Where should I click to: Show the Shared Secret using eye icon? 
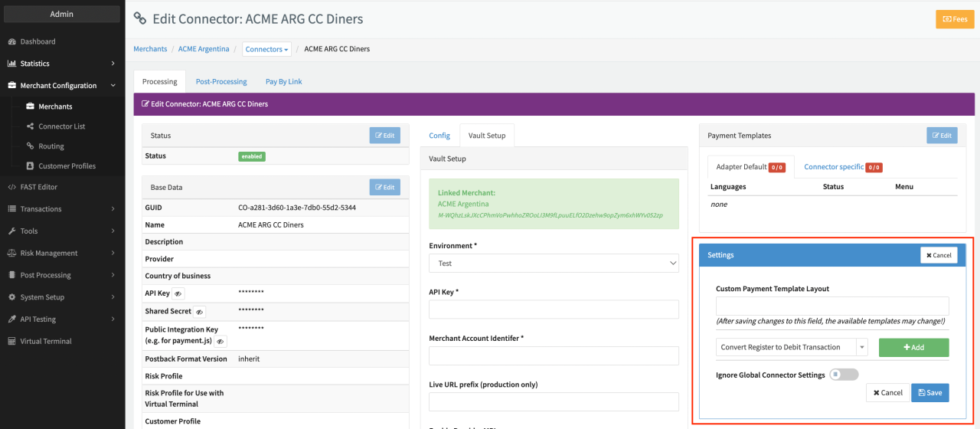[199, 312]
